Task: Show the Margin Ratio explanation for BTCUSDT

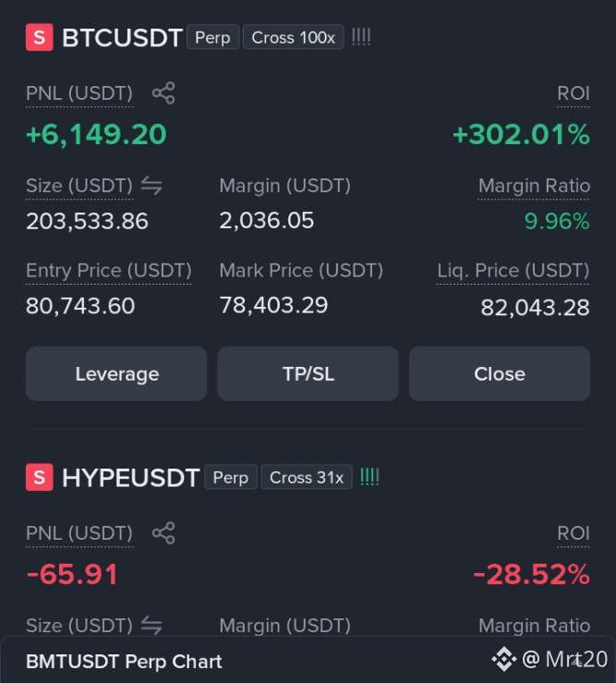Action: 534,187
